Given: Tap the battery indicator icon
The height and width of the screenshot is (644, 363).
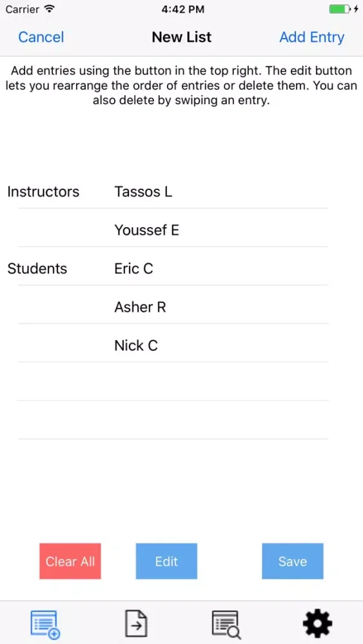Looking at the screenshot, I should pyautogui.click(x=344, y=9).
